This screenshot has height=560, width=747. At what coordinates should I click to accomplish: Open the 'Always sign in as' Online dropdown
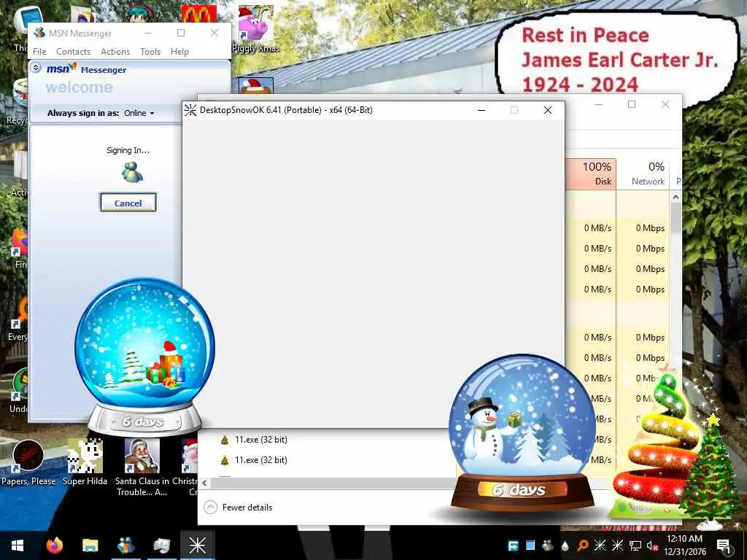139,113
